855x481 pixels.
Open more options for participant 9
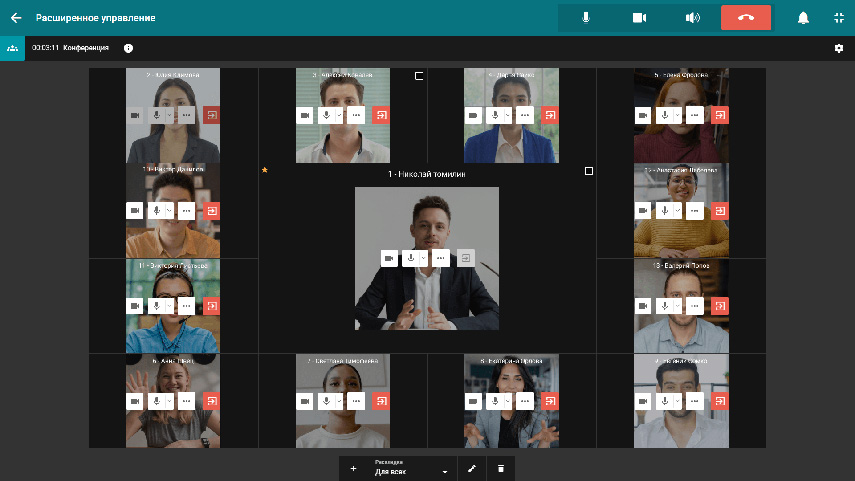[695, 401]
